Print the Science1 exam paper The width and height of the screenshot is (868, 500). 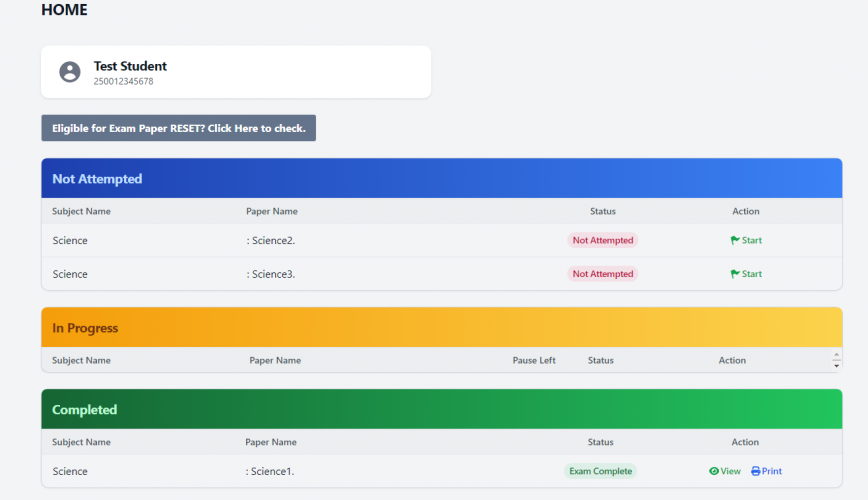pyautogui.click(x=771, y=471)
